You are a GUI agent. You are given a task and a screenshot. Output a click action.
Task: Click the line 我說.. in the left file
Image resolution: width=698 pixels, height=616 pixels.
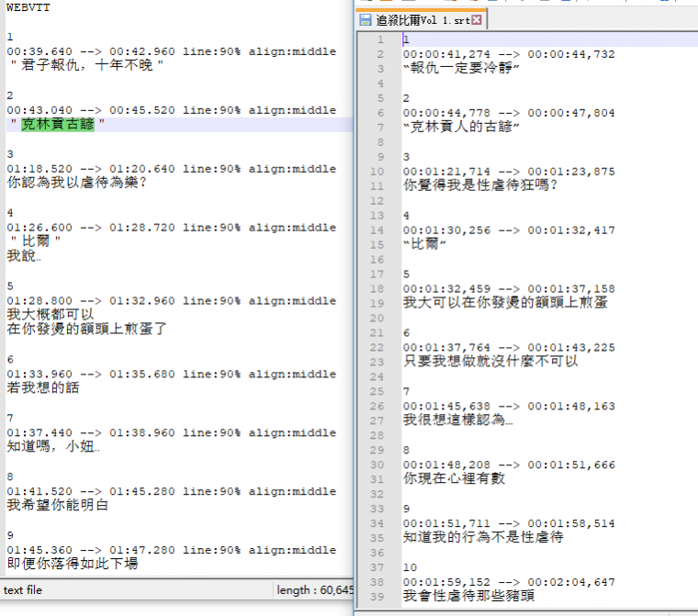click(x=24, y=256)
